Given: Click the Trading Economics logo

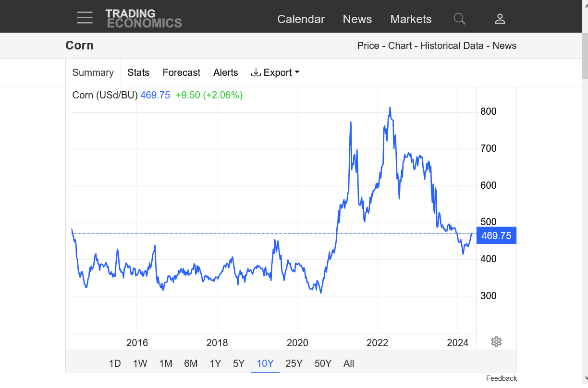Looking at the screenshot, I should click(x=143, y=19).
